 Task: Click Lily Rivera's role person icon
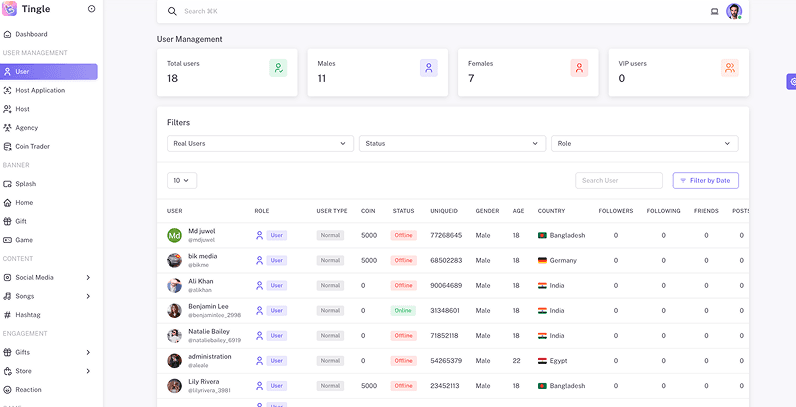[259, 386]
